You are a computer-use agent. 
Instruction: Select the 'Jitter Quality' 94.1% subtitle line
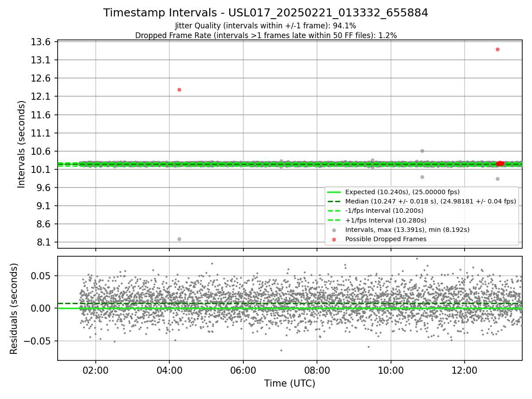click(x=266, y=26)
